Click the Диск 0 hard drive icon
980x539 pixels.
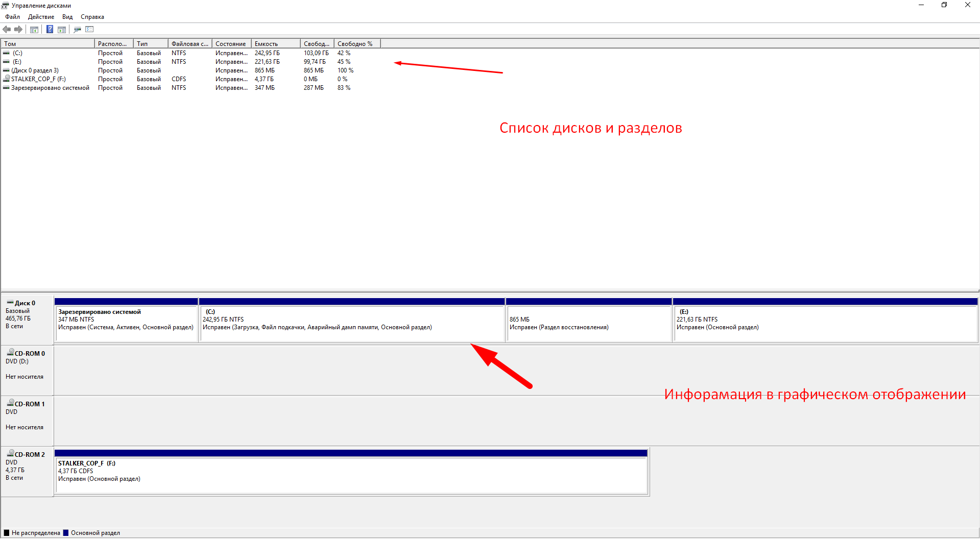10,303
